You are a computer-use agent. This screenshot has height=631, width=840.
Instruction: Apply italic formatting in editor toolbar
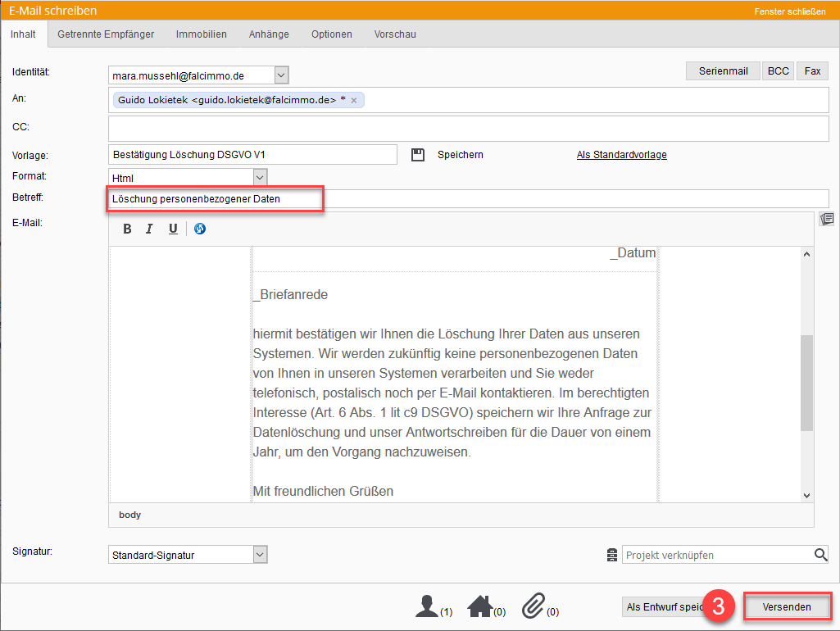coord(149,229)
